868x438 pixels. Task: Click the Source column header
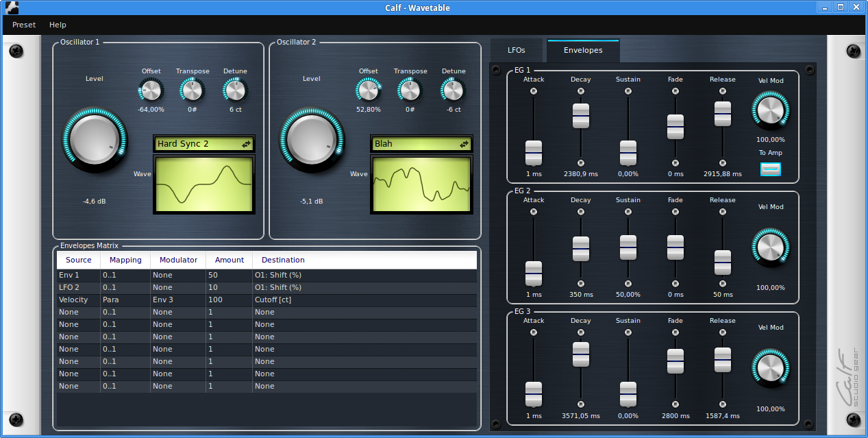[79, 260]
